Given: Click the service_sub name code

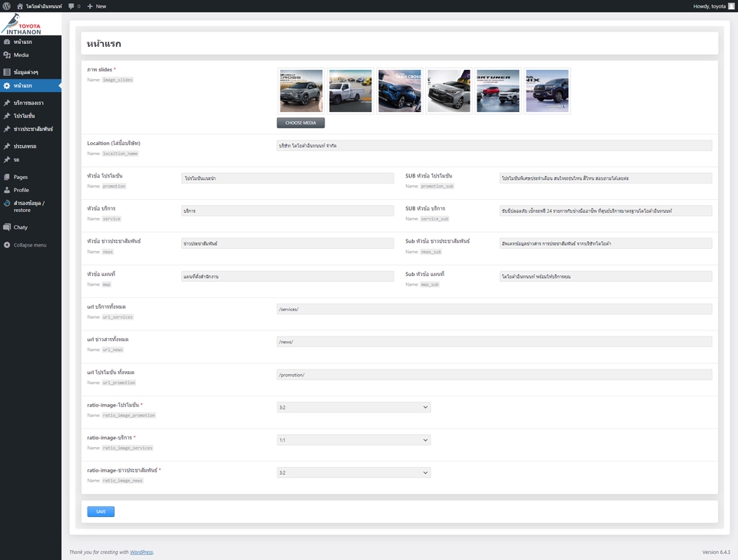Looking at the screenshot, I should point(435,219).
